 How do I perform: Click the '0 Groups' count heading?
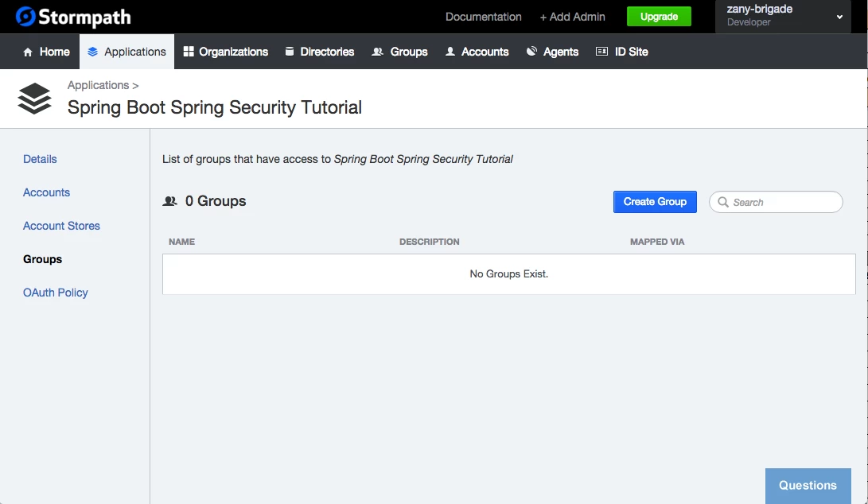(x=216, y=201)
